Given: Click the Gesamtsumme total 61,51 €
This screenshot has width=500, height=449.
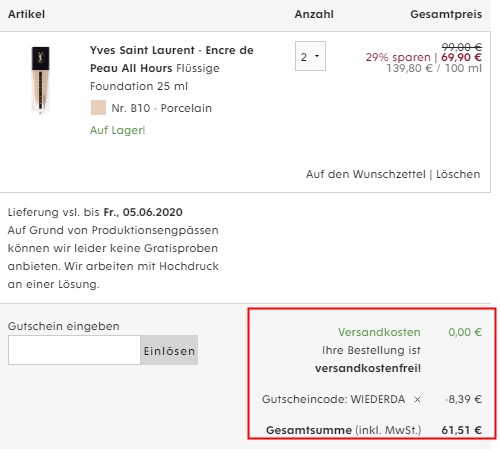Looking at the screenshot, I should [461, 430].
